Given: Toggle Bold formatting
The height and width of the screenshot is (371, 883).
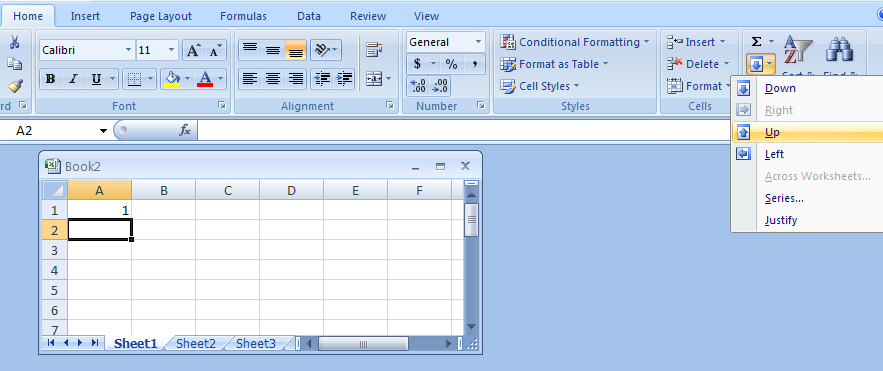Looking at the screenshot, I should pos(51,79).
